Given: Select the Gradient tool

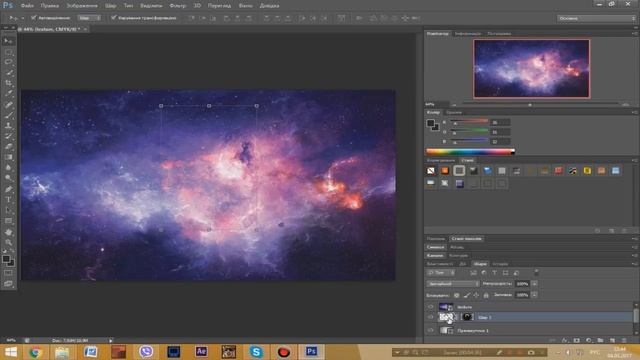Looking at the screenshot, I should point(9,157).
